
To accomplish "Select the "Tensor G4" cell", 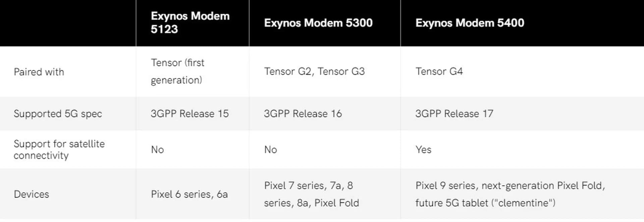I will click(x=439, y=71).
